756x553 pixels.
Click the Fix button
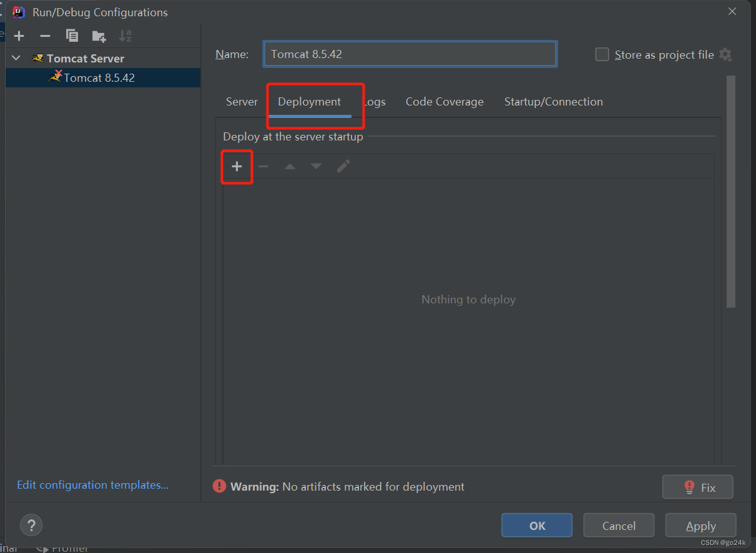(x=698, y=487)
